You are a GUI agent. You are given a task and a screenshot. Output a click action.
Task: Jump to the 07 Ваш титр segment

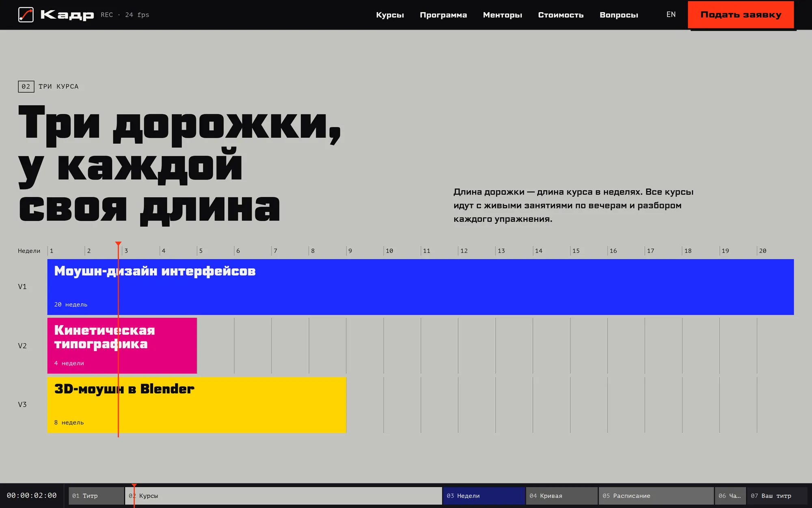pos(777,496)
